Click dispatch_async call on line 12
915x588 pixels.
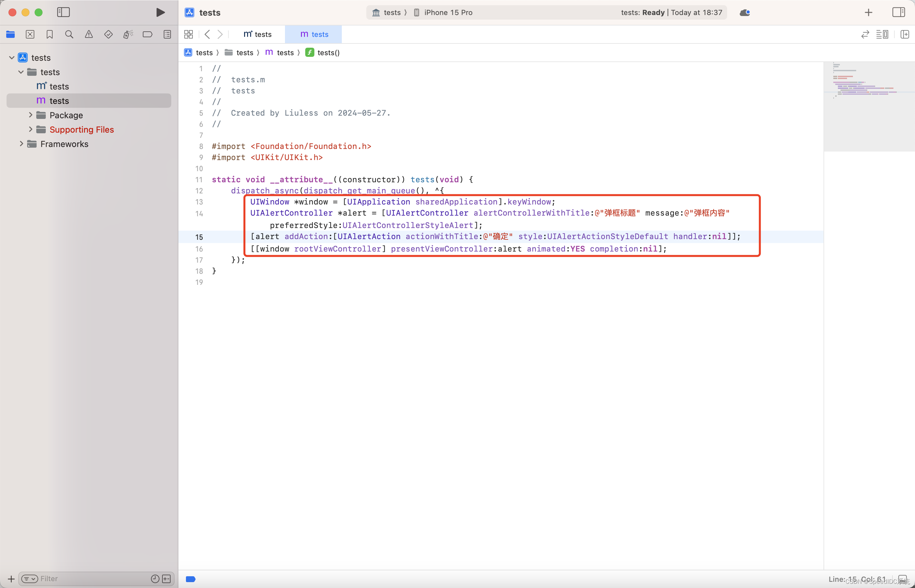click(265, 190)
